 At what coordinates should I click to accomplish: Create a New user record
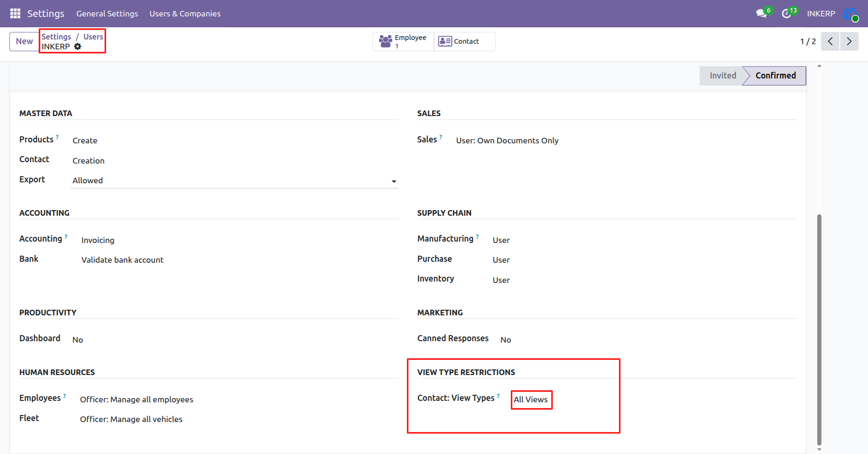coord(24,41)
